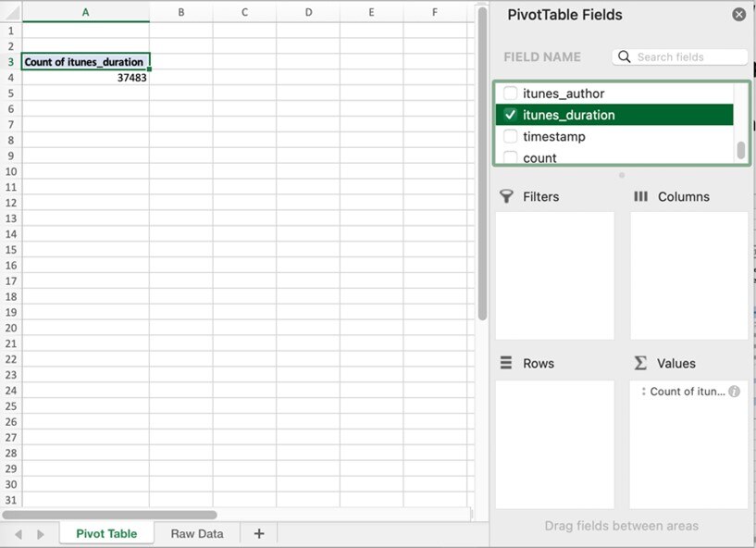Click inside the empty Filters area box
Image resolution: width=756 pixels, height=548 pixels.
pos(555,276)
